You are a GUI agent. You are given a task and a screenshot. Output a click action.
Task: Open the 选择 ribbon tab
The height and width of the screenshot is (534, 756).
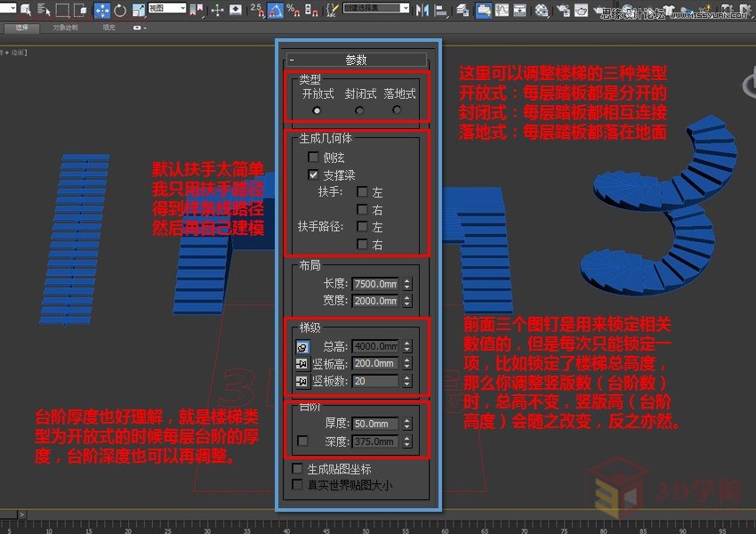20,28
